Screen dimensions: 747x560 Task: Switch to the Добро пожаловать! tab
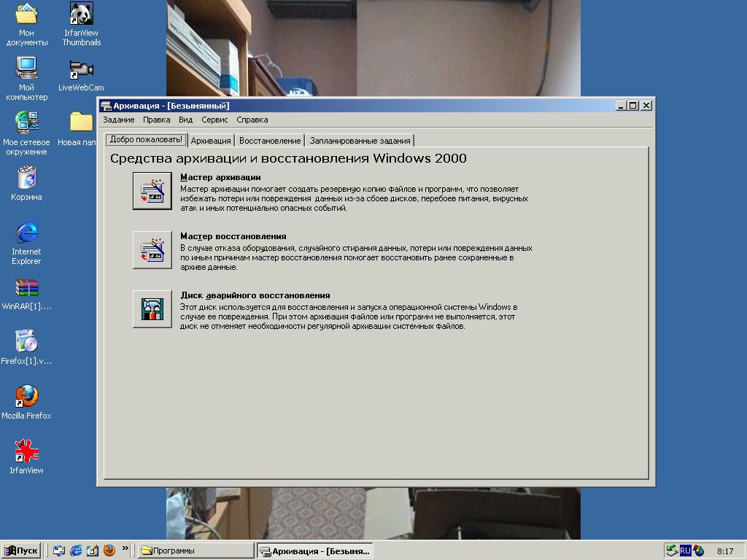146,139
